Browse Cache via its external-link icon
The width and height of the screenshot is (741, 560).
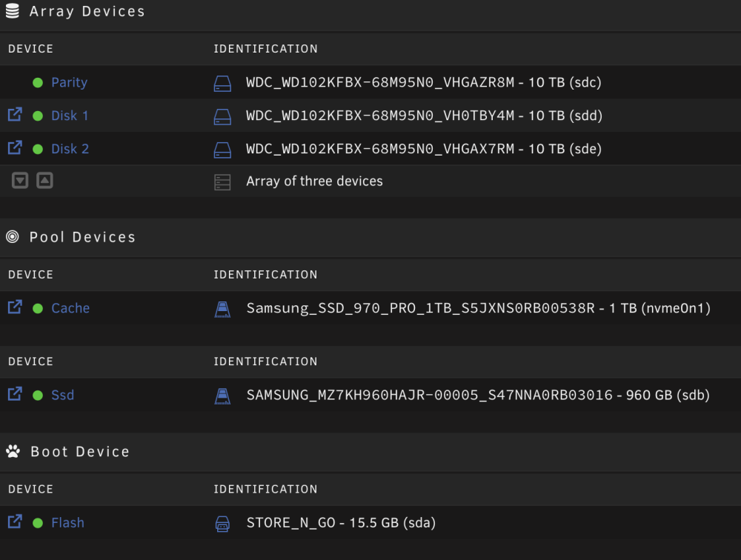point(15,307)
